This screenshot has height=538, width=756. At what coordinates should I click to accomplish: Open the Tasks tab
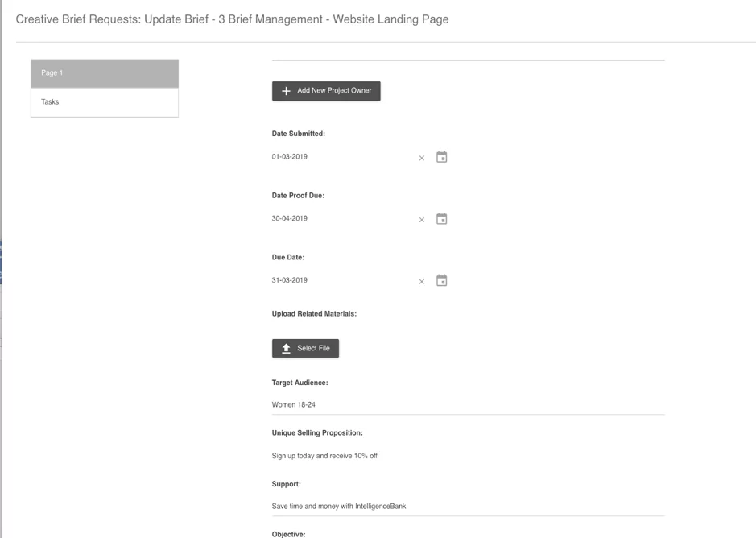[105, 102]
